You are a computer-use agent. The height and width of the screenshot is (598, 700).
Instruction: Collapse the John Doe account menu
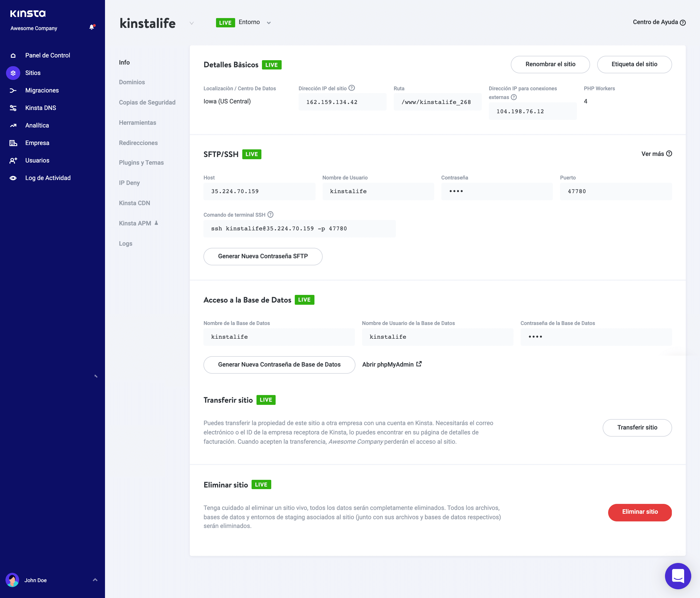click(x=95, y=580)
